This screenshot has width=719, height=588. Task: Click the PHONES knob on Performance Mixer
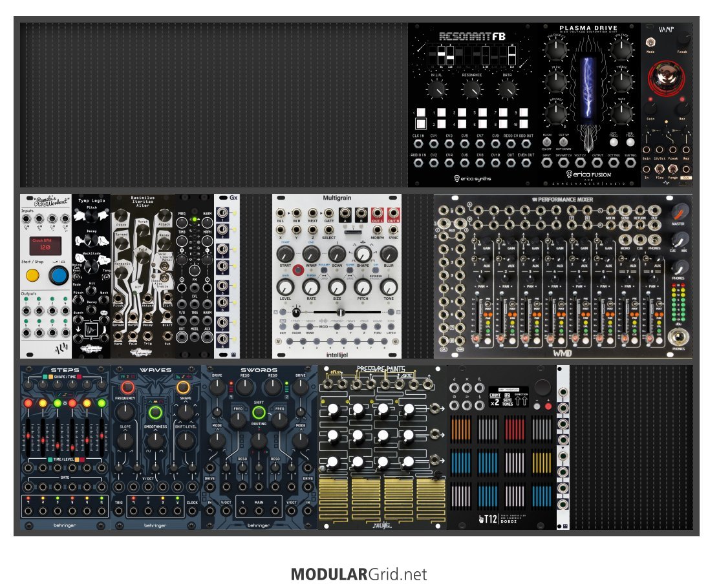tap(680, 268)
